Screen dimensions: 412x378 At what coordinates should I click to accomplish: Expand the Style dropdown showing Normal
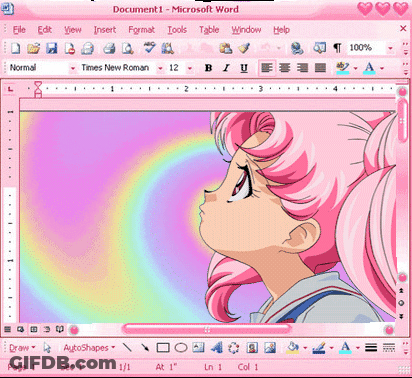73,68
